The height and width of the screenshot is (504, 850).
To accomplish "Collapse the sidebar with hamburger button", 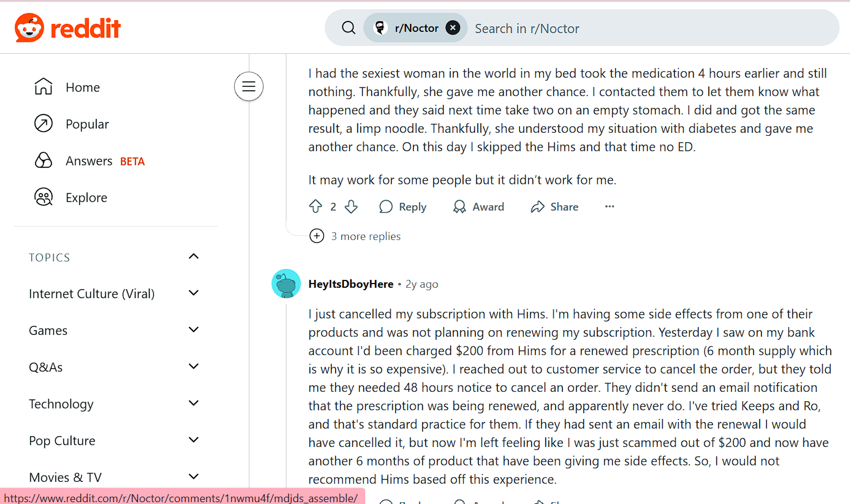I will tap(249, 86).
